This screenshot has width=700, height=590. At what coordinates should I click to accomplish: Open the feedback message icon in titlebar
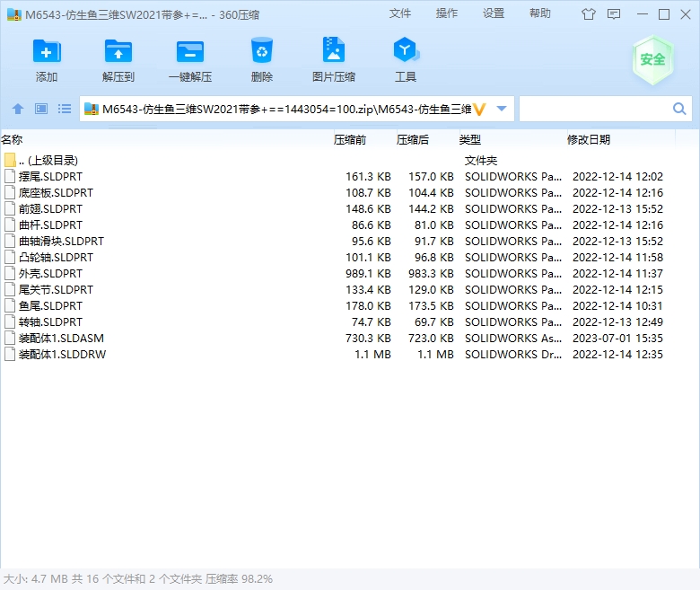(614, 14)
